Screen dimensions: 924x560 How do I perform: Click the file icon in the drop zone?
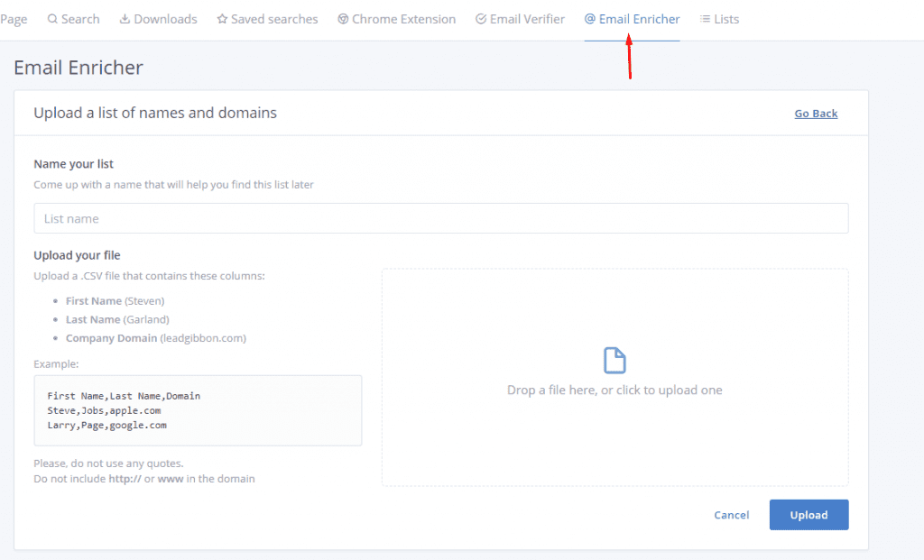[614, 361]
